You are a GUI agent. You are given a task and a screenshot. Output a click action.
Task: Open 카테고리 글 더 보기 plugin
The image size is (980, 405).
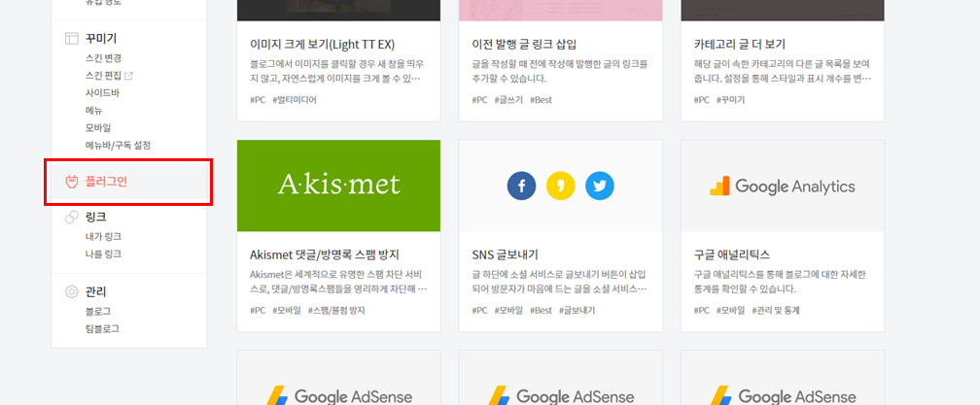click(x=739, y=45)
